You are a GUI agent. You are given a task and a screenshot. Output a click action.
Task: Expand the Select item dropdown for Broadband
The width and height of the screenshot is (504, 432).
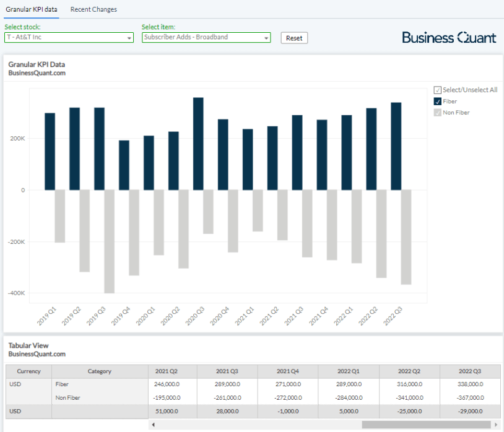(x=206, y=37)
